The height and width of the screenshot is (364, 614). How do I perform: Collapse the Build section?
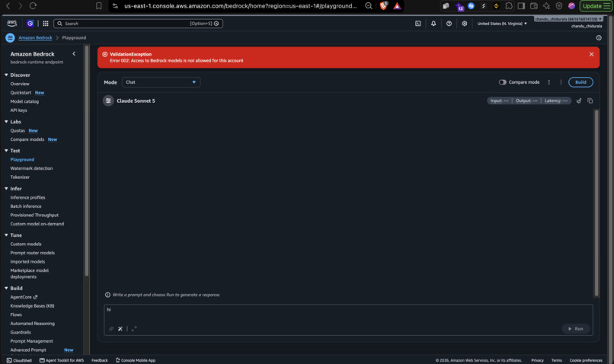(x=6, y=288)
